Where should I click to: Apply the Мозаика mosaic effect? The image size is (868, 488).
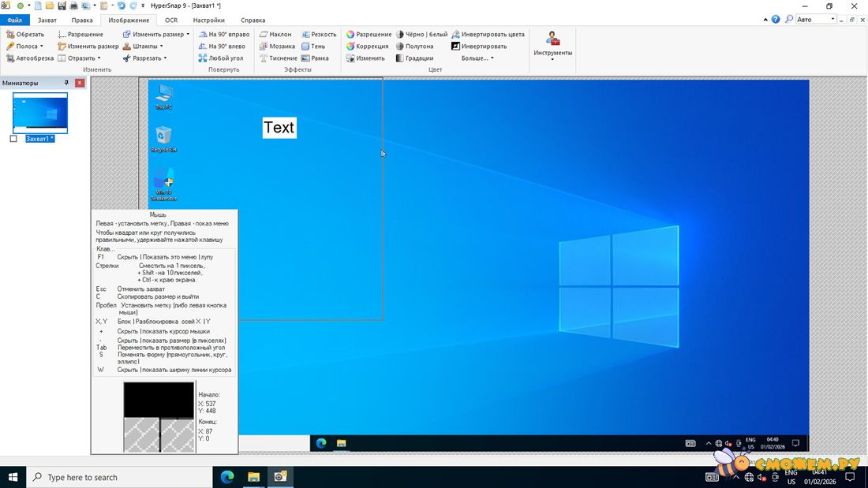[277, 47]
